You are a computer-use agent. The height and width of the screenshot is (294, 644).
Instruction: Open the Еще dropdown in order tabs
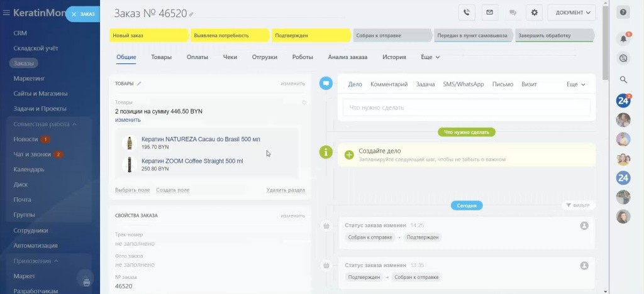coord(430,57)
